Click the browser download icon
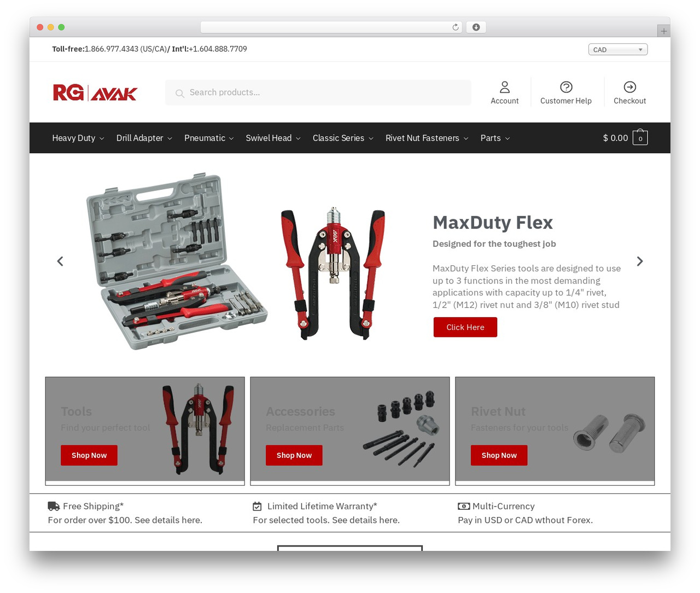The image size is (700, 593). click(x=476, y=27)
